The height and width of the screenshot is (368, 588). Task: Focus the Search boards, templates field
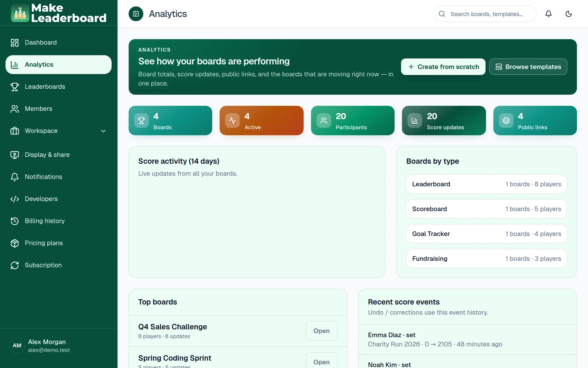coord(485,14)
